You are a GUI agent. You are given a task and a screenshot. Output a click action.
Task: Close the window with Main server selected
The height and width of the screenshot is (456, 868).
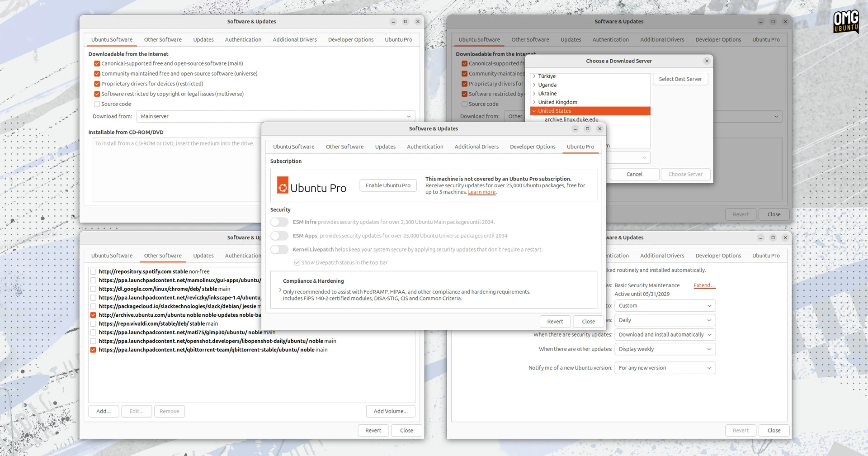(418, 22)
